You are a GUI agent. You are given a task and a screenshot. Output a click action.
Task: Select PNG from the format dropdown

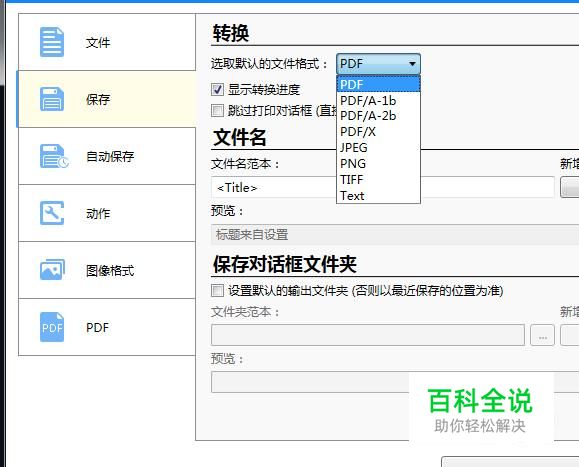point(378,164)
